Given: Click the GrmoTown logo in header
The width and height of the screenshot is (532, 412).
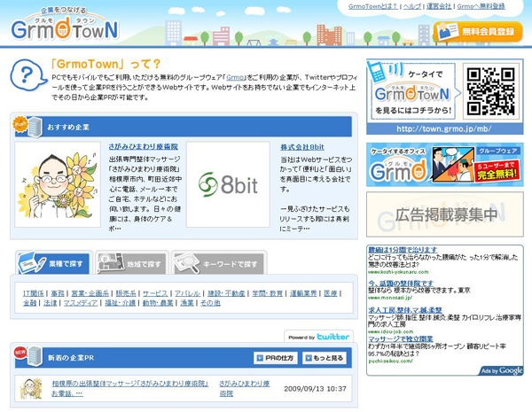Looking at the screenshot, I should coord(65,26).
